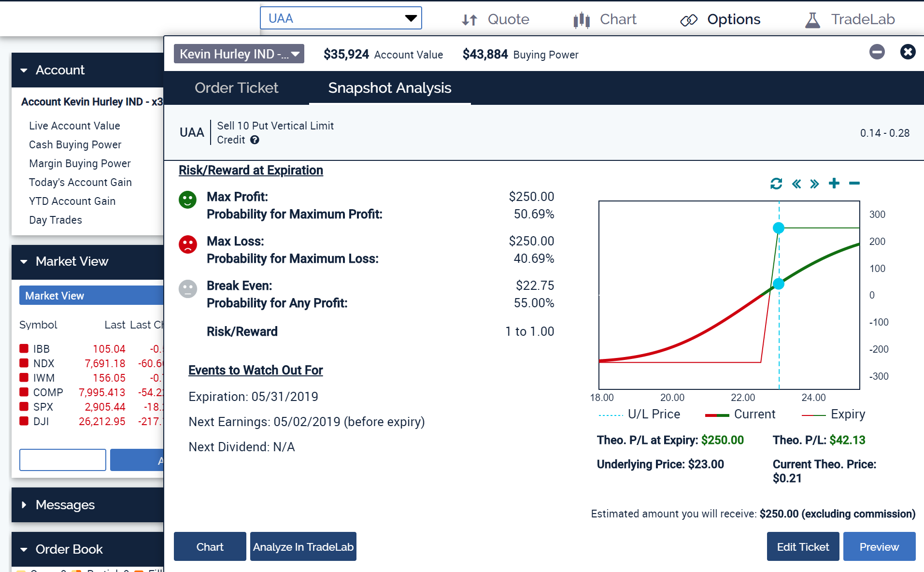Screen dimensions: 924x572
Task: Click the symbol input field in Market View
Action: [63, 460]
